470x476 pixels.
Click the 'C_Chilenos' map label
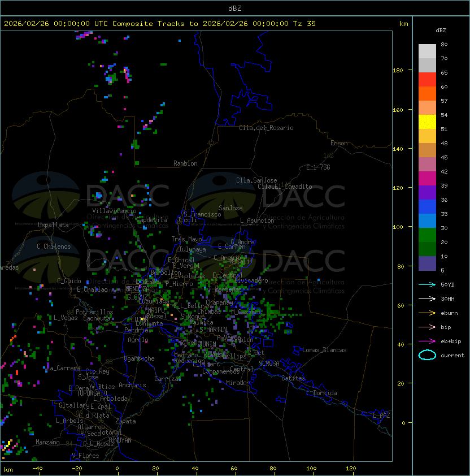click(54, 246)
